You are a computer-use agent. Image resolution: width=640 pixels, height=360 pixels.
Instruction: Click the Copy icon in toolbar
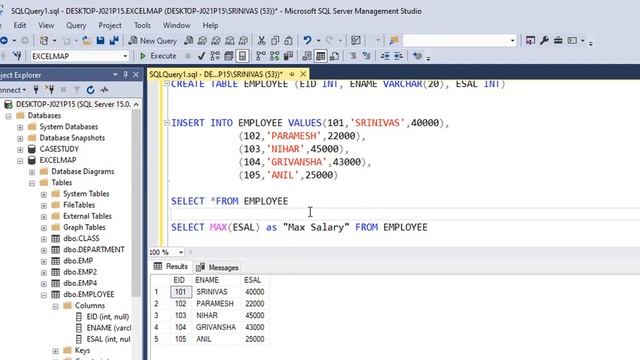pos(275,40)
